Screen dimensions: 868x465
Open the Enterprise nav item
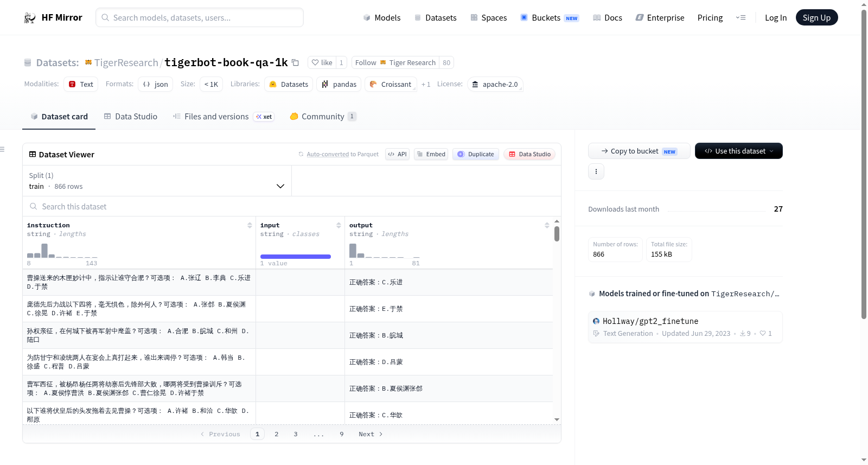click(660, 18)
